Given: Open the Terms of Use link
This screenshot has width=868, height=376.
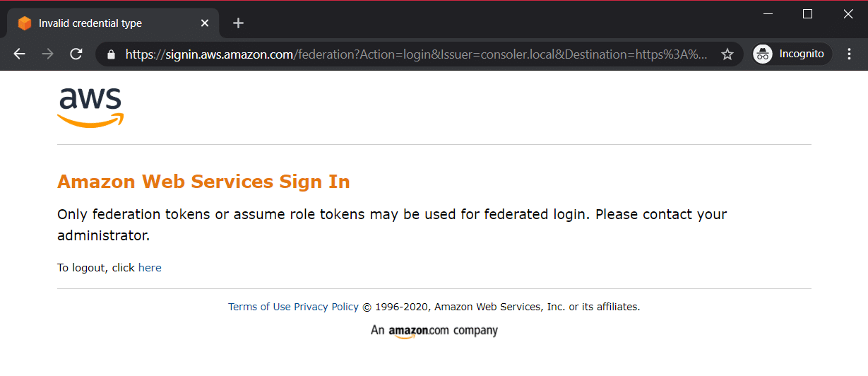Looking at the screenshot, I should (x=259, y=307).
